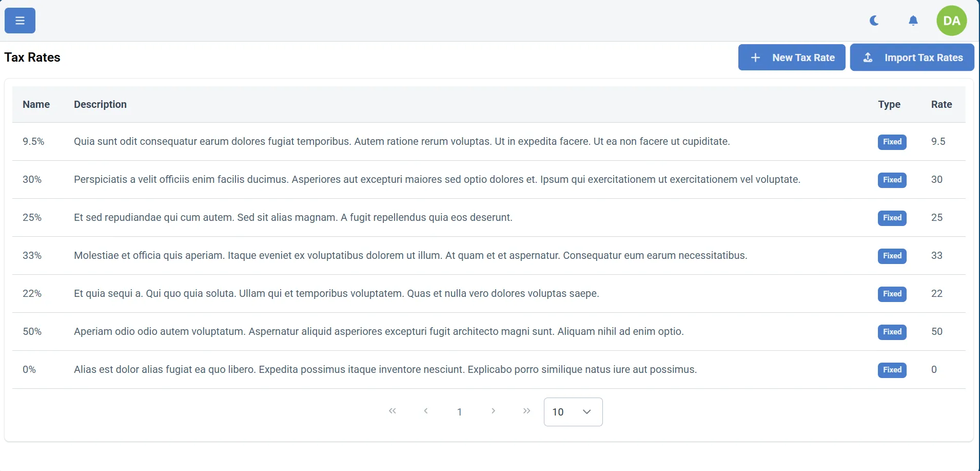980x471 pixels.
Task: Open the hamburger menu button
Action: click(20, 21)
